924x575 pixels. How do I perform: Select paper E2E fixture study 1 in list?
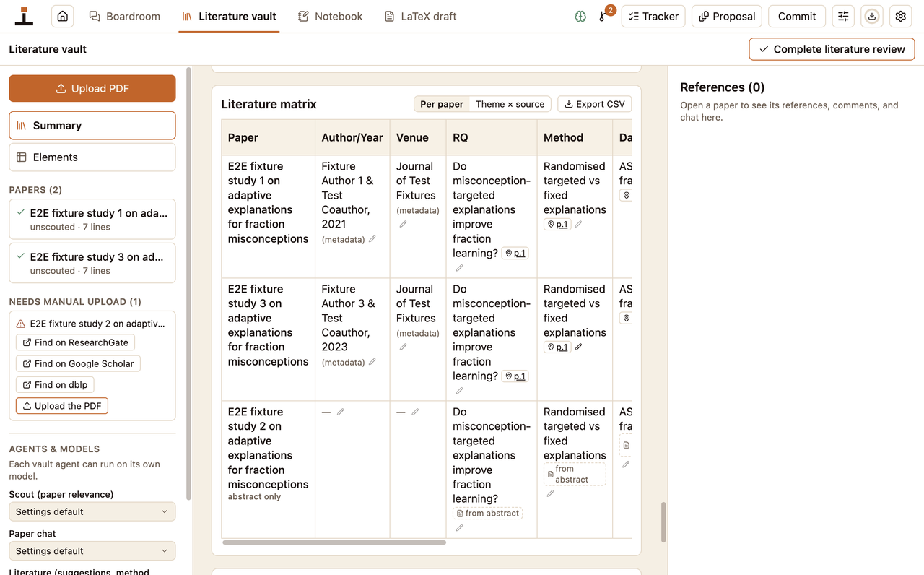pos(92,219)
